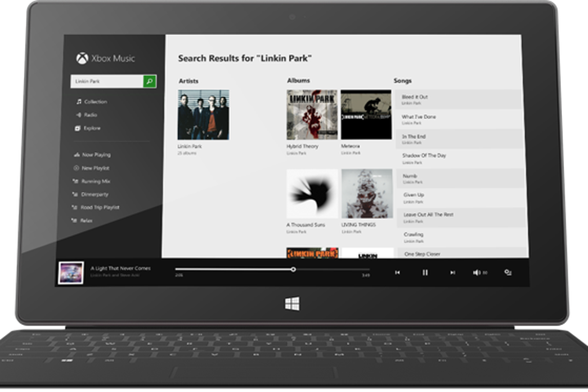This screenshot has width=588, height=392.
Task: Click the now-playing album art thumbnail
Action: point(71,273)
